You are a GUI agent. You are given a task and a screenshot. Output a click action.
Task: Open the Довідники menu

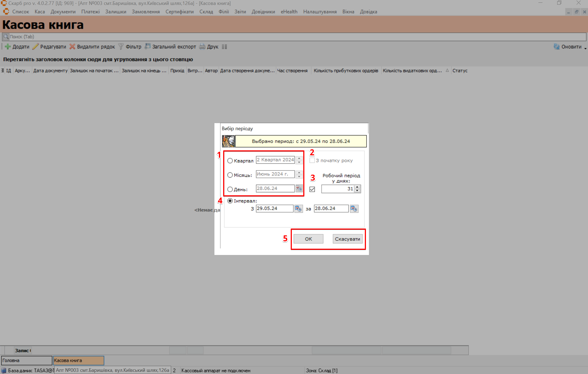[263, 12]
